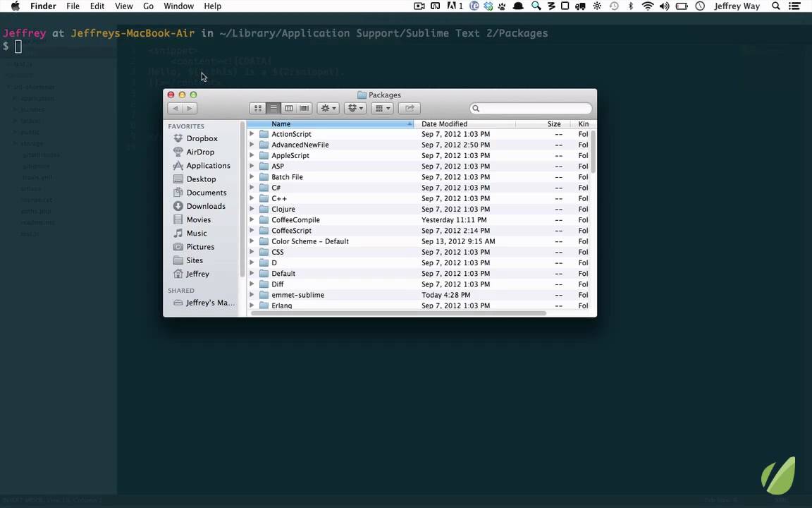Open Pictures in the sidebar

coord(200,247)
